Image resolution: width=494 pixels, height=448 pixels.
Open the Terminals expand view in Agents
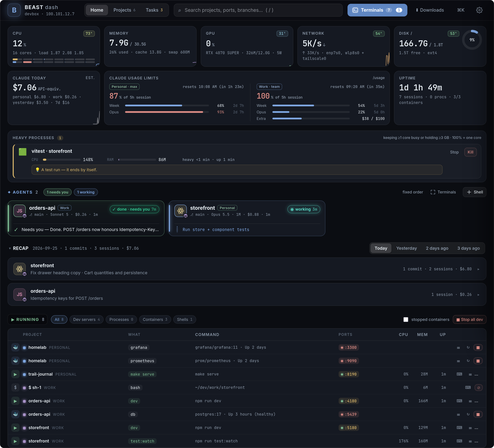point(443,192)
